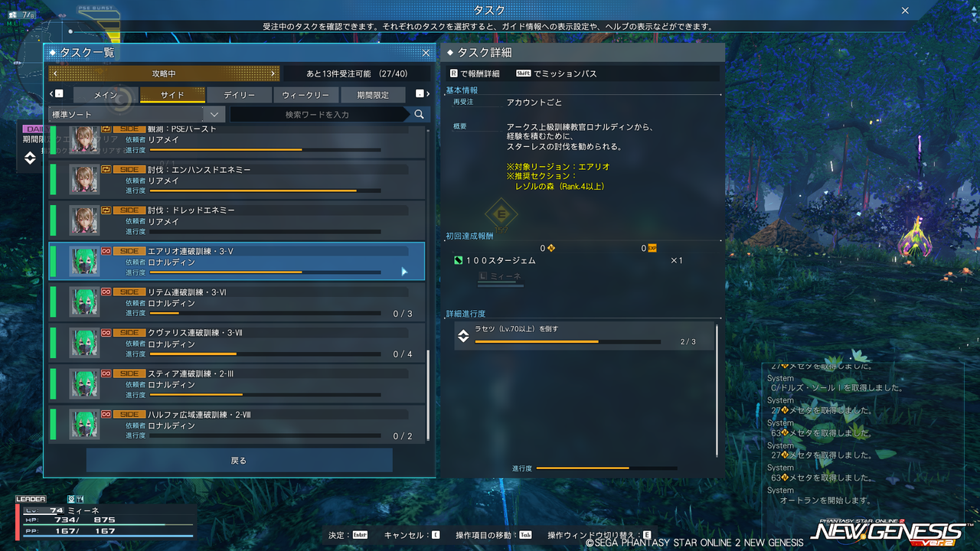Click the 操作項目の移動 Tab hint

pos(494,535)
